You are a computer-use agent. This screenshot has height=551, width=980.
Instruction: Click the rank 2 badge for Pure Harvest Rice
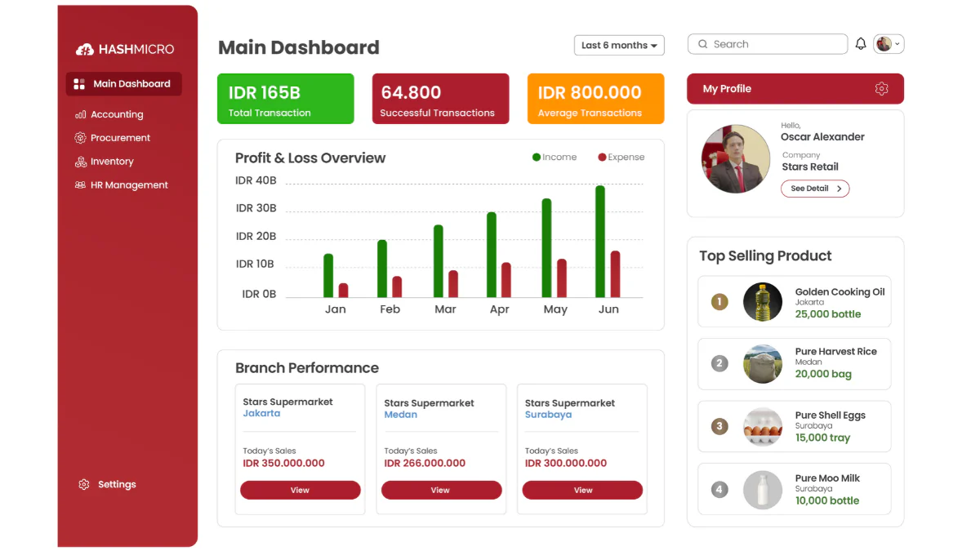click(719, 363)
